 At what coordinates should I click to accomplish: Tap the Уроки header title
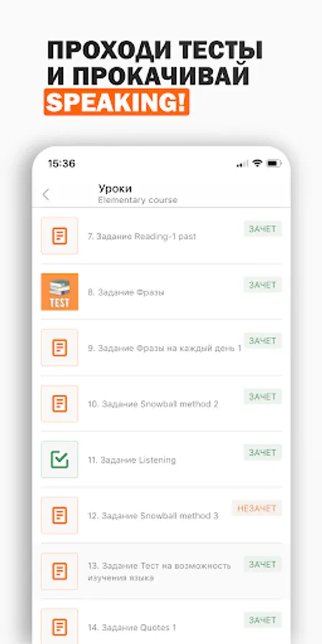(x=115, y=188)
